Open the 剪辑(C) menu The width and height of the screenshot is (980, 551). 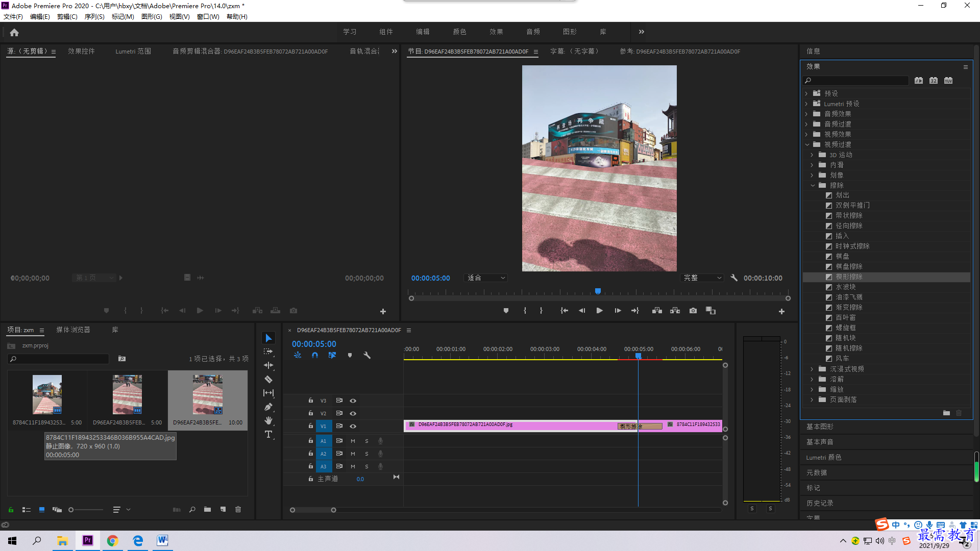tap(67, 16)
